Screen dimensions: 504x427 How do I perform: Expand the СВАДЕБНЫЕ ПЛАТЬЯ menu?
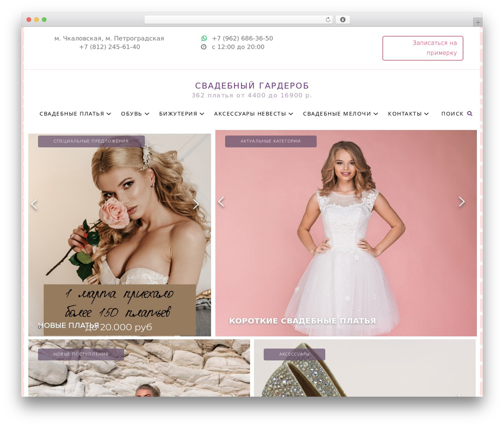point(75,114)
